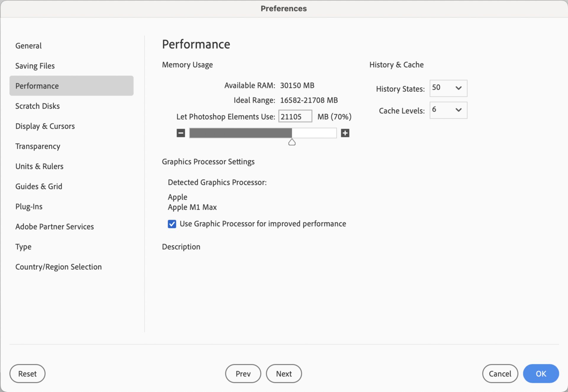
Task: Confirm preferences with OK
Action: [x=541, y=374]
